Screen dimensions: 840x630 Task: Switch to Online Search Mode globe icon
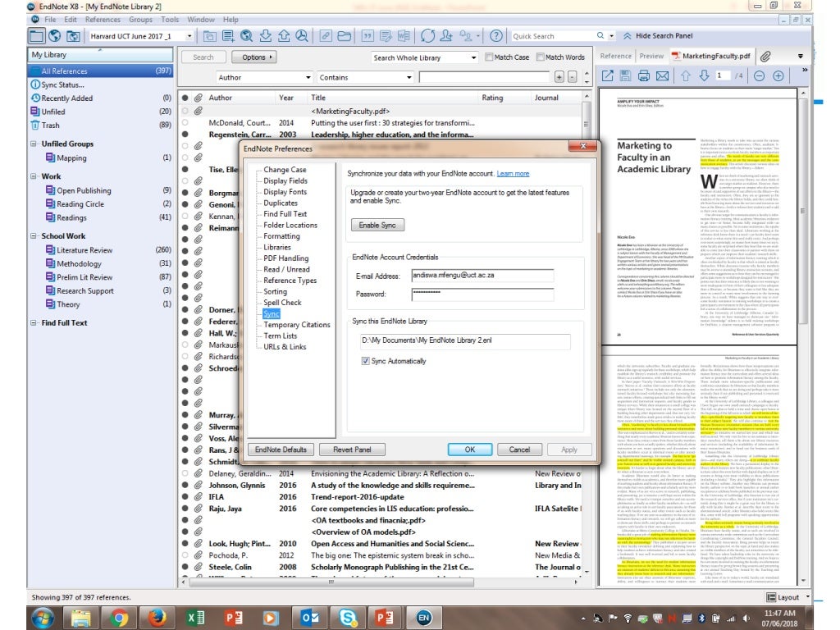55,36
